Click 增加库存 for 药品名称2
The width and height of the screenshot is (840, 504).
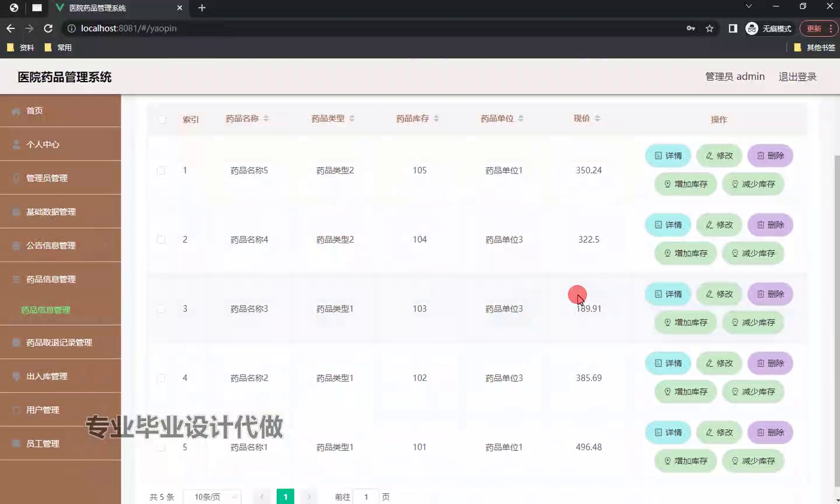[x=685, y=391]
